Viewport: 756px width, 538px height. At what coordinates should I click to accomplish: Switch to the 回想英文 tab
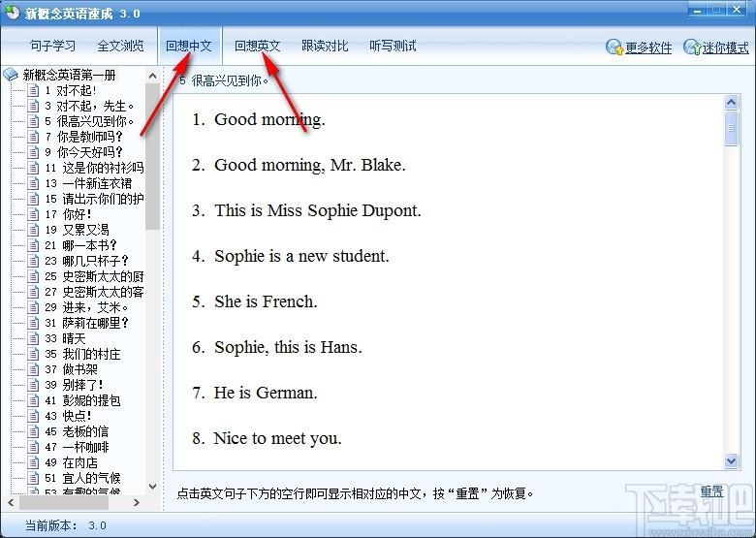pos(258,46)
